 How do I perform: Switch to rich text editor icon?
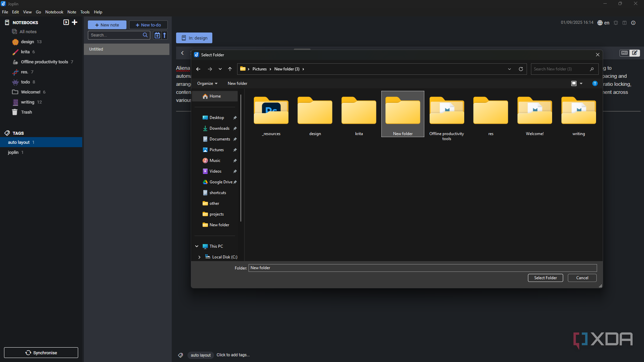[635, 53]
